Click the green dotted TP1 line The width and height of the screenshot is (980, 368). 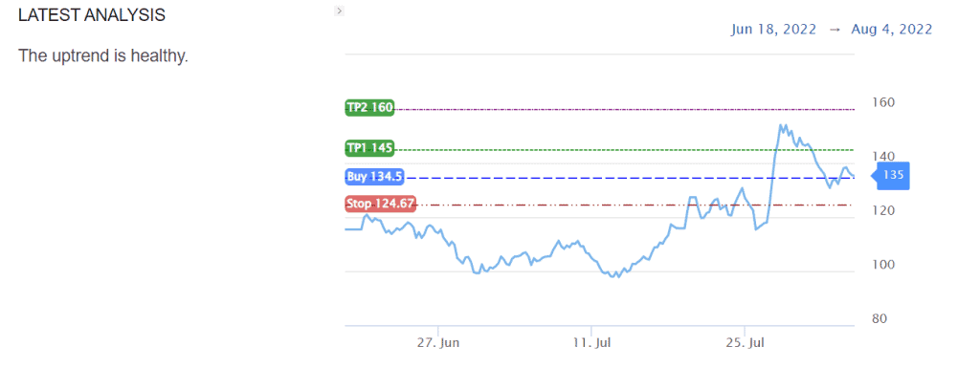tap(624, 150)
